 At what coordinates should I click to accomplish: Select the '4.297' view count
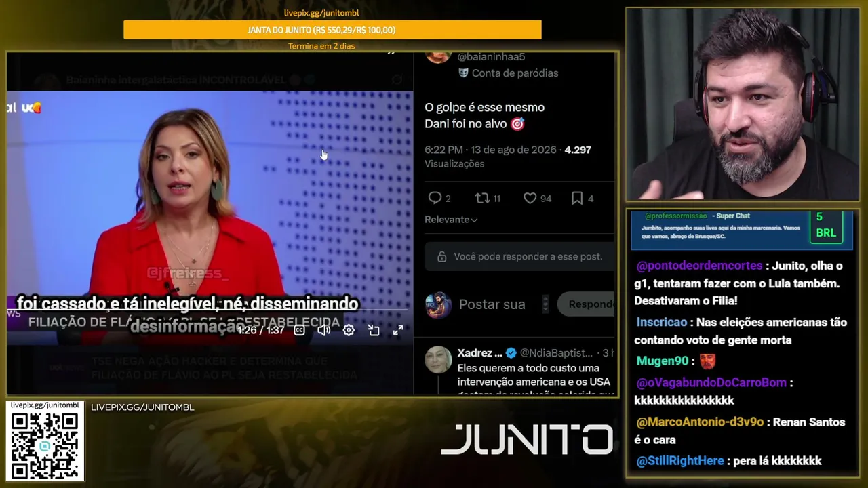tap(578, 150)
